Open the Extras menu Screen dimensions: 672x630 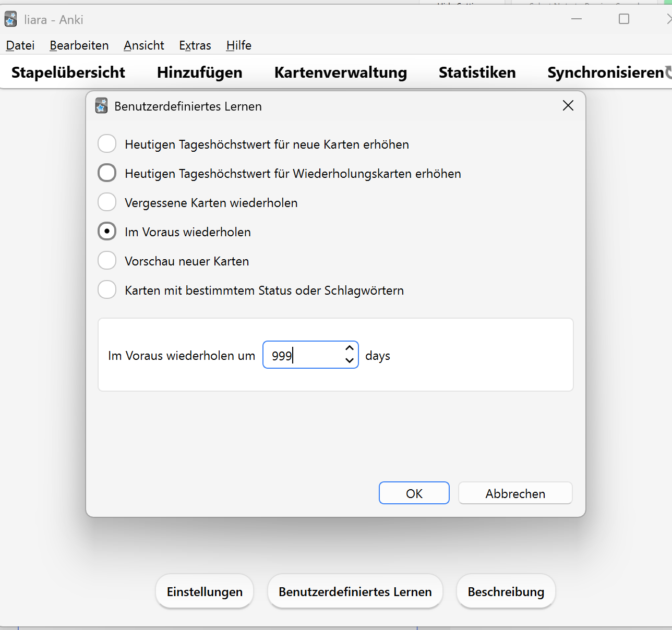(195, 45)
